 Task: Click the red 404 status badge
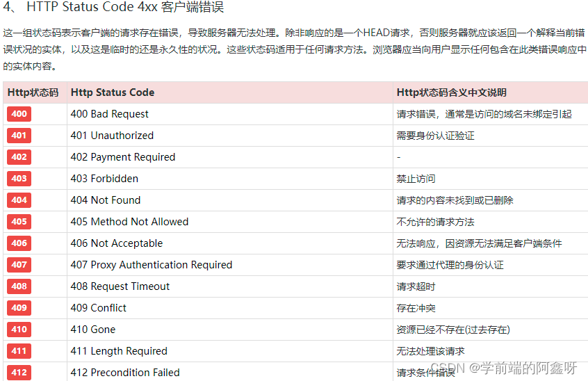pyautogui.click(x=19, y=200)
